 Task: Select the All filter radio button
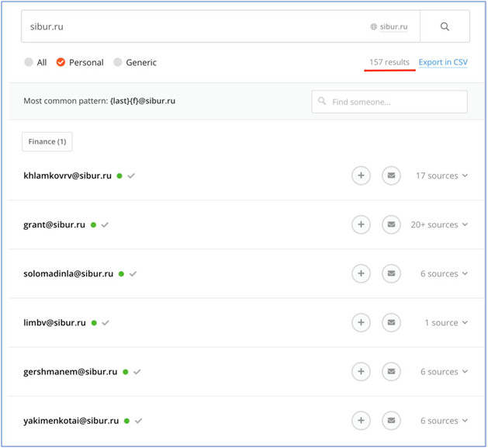pyautogui.click(x=29, y=63)
